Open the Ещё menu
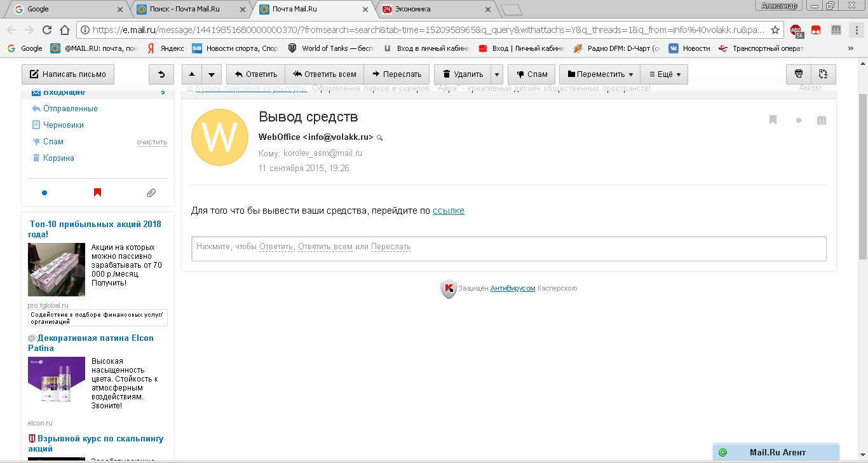The image size is (868, 463). pyautogui.click(x=664, y=74)
